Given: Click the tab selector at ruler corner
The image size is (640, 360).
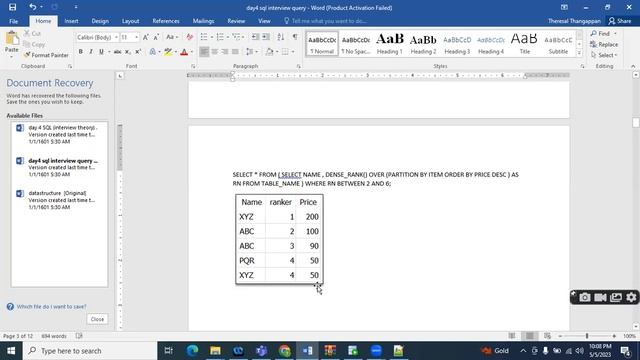Looking at the screenshot, I should tap(120, 76).
